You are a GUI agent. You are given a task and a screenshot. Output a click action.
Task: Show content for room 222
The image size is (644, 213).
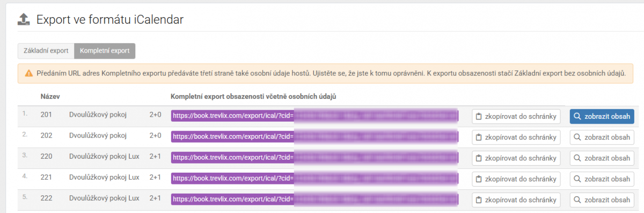(x=602, y=200)
